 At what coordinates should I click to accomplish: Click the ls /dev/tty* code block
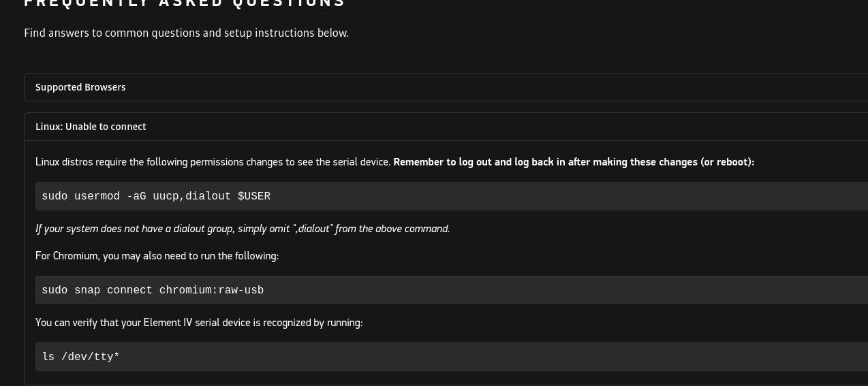point(452,357)
